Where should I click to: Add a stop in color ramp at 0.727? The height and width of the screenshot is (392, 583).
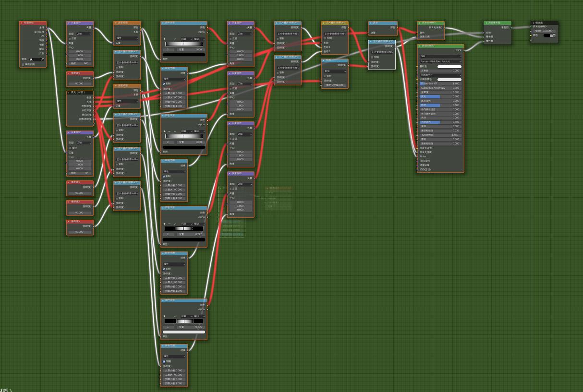pyautogui.click(x=165, y=225)
